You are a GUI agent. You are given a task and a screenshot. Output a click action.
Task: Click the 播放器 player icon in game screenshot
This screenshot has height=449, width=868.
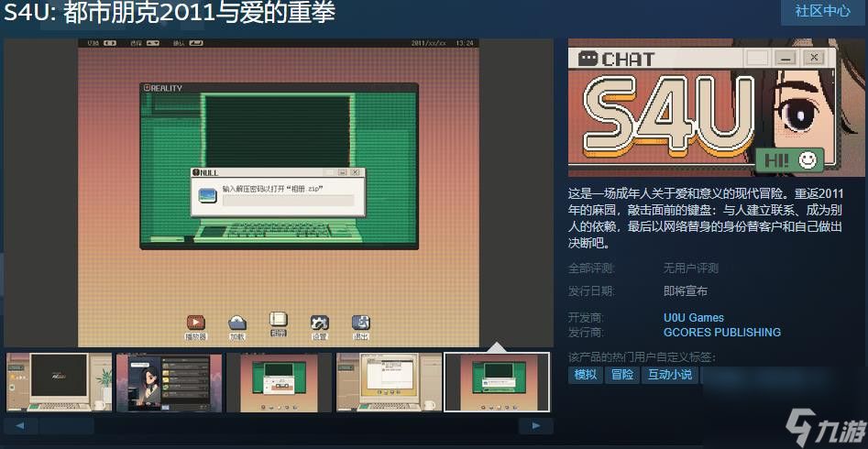pyautogui.click(x=195, y=323)
